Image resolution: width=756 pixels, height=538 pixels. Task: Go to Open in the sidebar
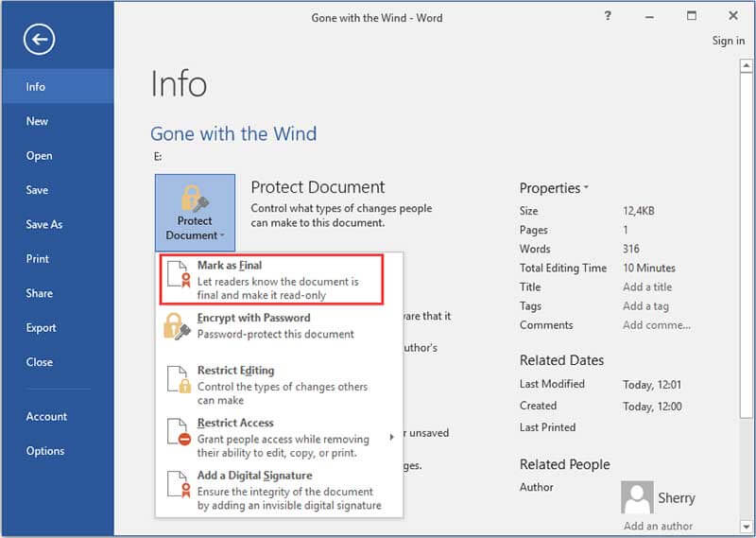(58, 156)
